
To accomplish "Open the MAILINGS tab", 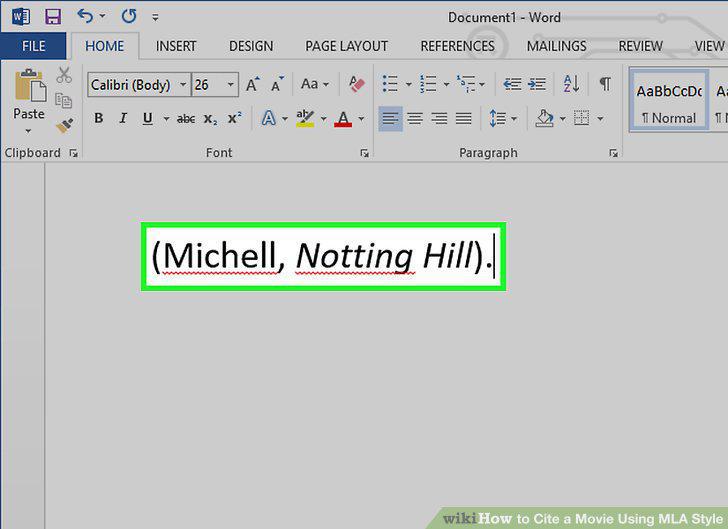I will point(556,46).
